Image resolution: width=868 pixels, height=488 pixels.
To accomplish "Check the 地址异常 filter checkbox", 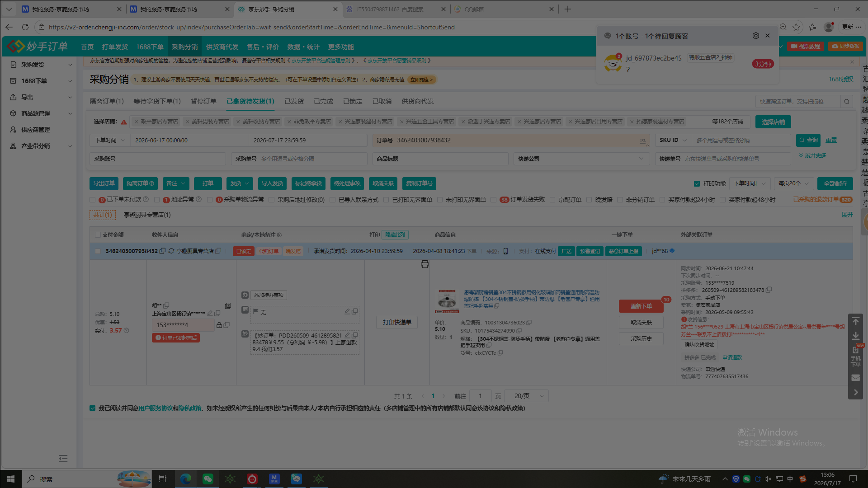I will tap(157, 200).
